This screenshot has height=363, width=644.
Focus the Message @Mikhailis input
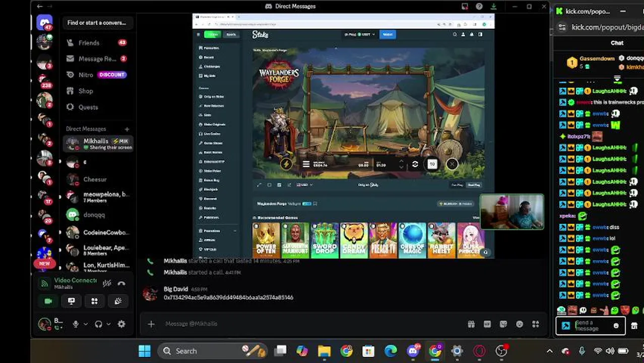pos(312,324)
